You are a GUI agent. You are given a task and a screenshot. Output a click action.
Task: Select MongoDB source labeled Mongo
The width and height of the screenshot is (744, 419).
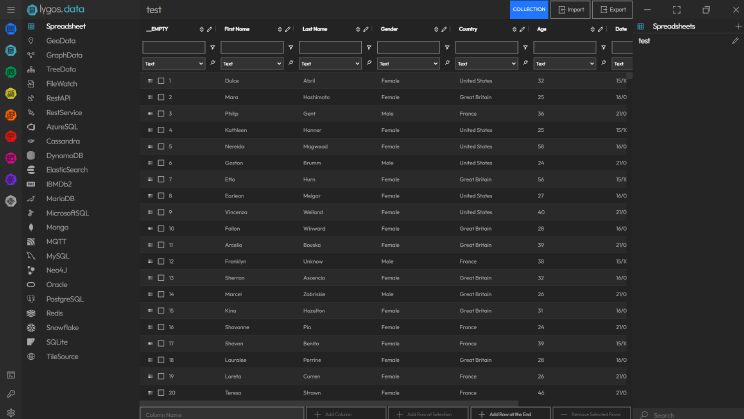57,228
